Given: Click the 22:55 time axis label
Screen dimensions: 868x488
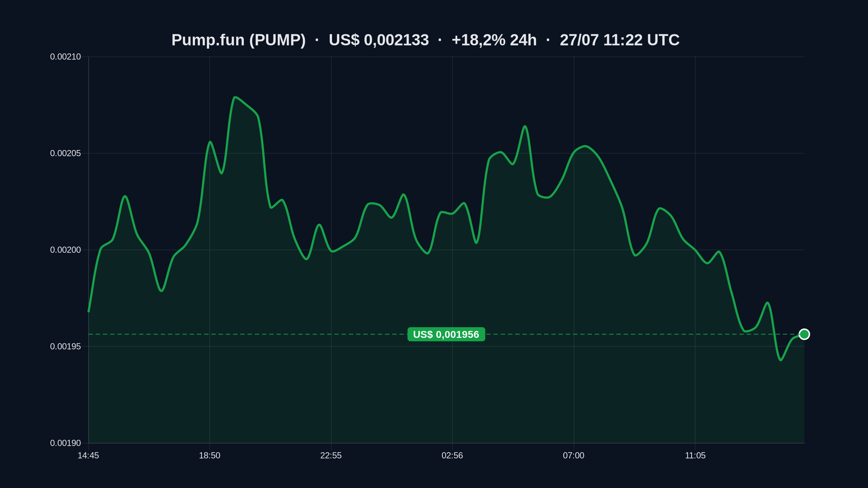Looking at the screenshot, I should point(331,455).
